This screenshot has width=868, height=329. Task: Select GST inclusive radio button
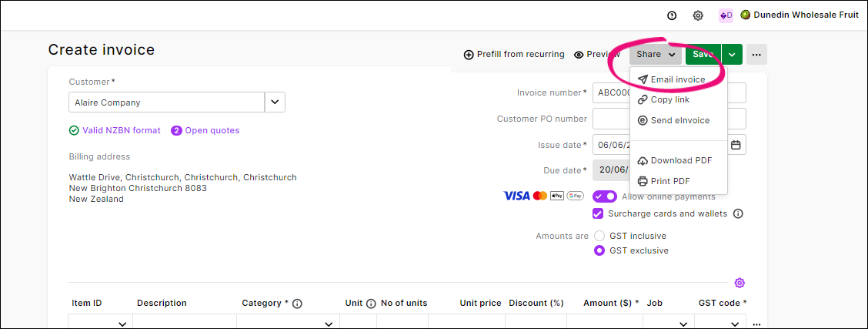point(599,236)
